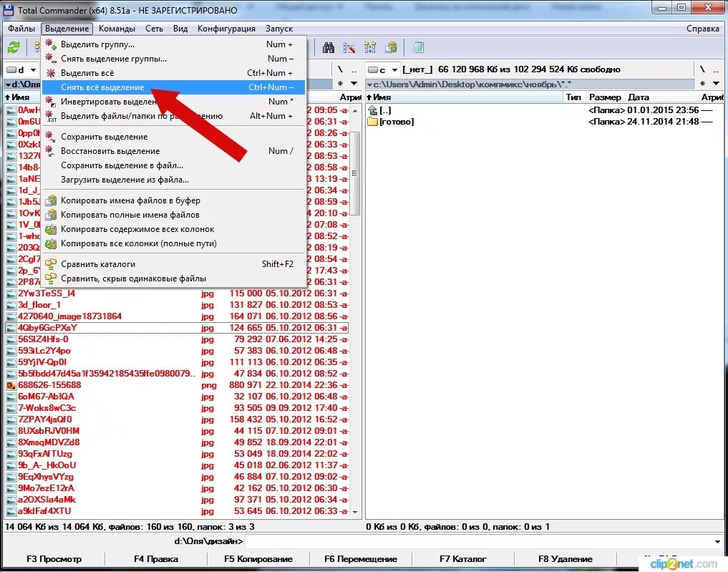Click the copy-names clipboard toolbar icon
Viewport: 728px width, 572px height.
(x=391, y=47)
